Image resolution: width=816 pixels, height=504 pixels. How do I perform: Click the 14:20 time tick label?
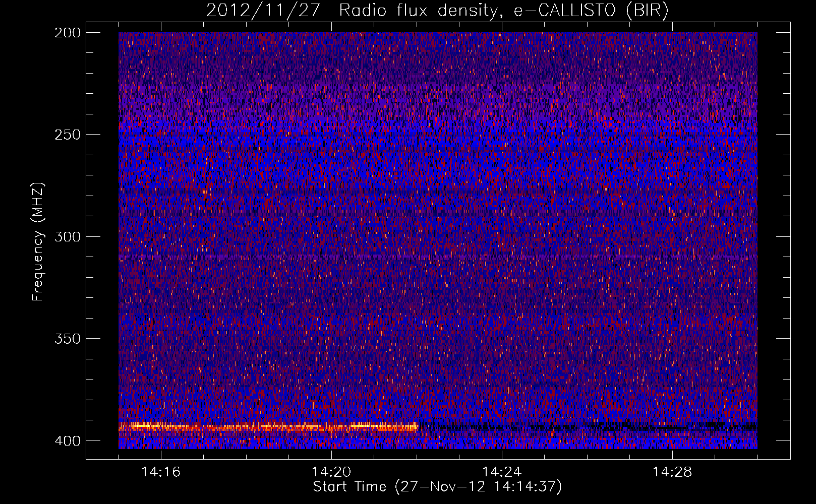pyautogui.click(x=331, y=472)
